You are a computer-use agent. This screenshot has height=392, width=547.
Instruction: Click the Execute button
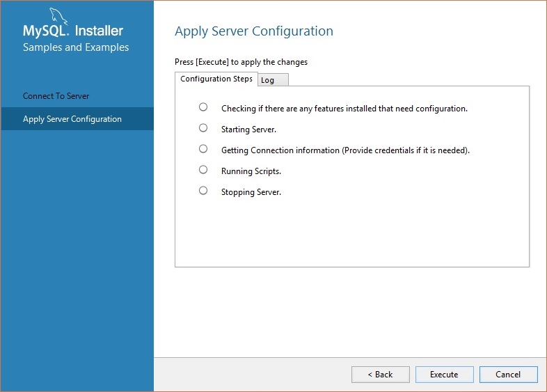444,375
